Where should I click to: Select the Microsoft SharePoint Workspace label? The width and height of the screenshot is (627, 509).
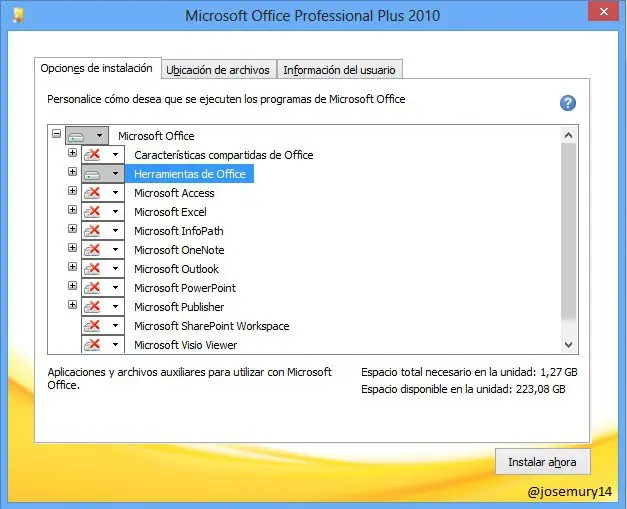(x=212, y=326)
